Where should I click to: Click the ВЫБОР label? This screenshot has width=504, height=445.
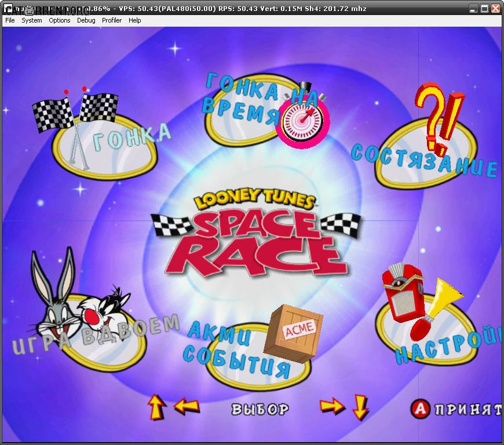(x=260, y=409)
